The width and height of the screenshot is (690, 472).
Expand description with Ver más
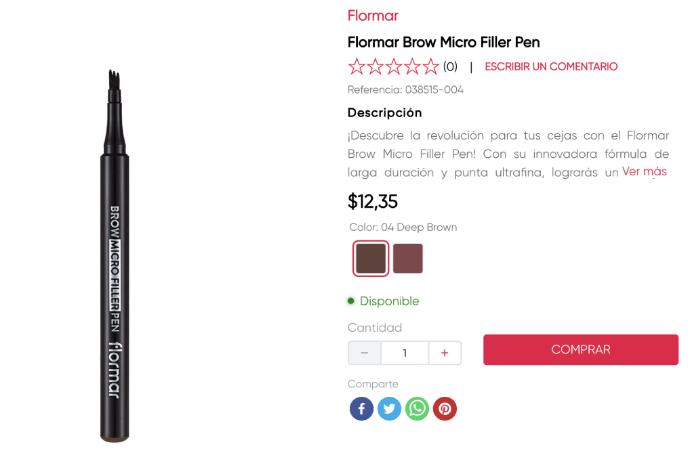click(644, 172)
